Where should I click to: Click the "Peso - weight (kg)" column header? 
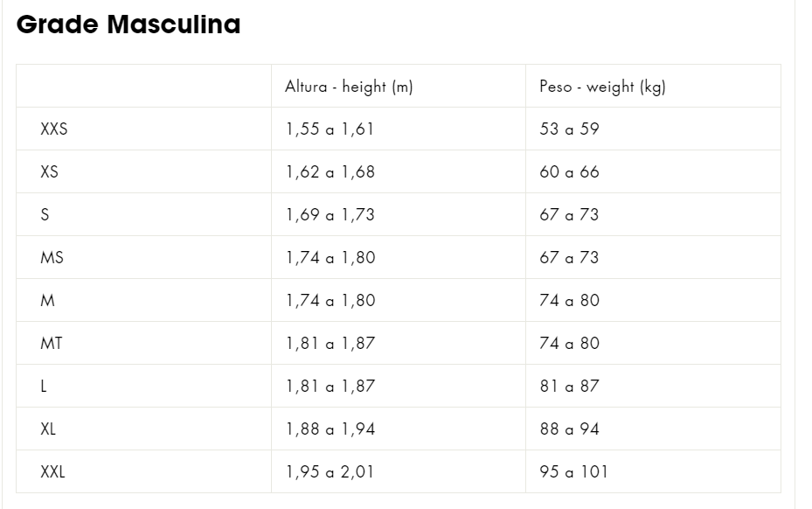click(x=602, y=87)
